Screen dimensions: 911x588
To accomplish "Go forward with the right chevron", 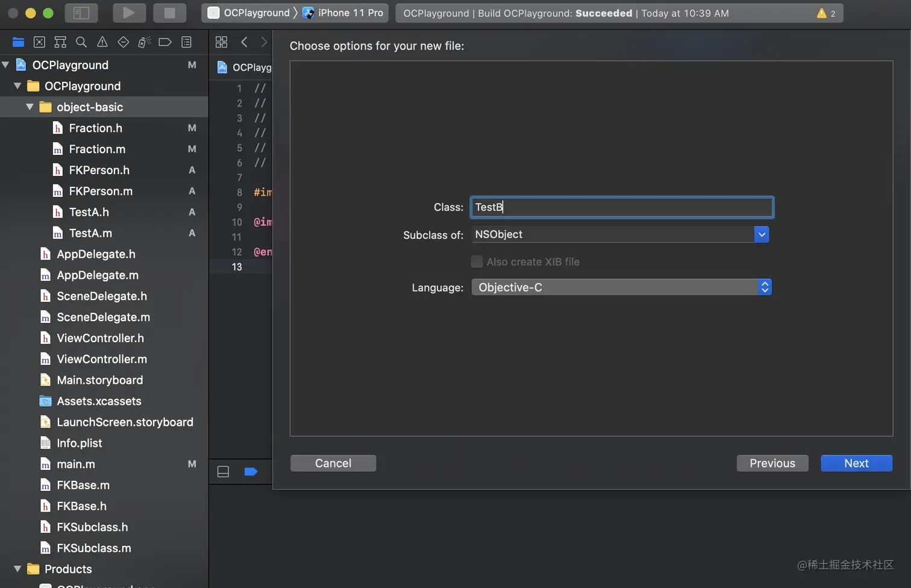I will point(264,42).
